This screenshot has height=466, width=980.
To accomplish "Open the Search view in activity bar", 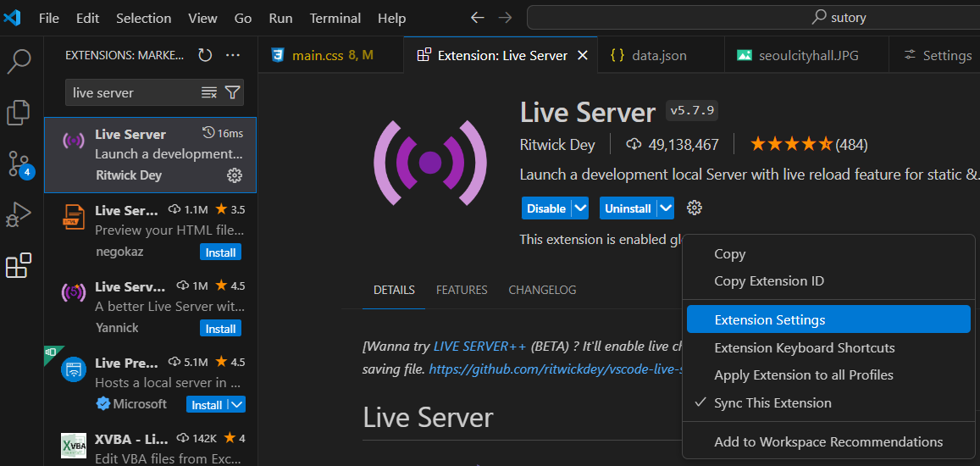I will pyautogui.click(x=19, y=61).
